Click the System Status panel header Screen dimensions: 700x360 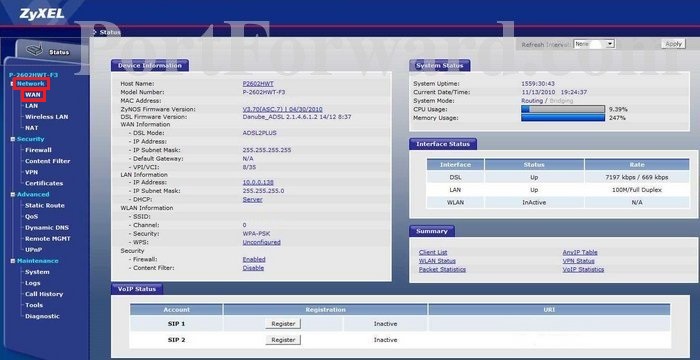click(439, 66)
